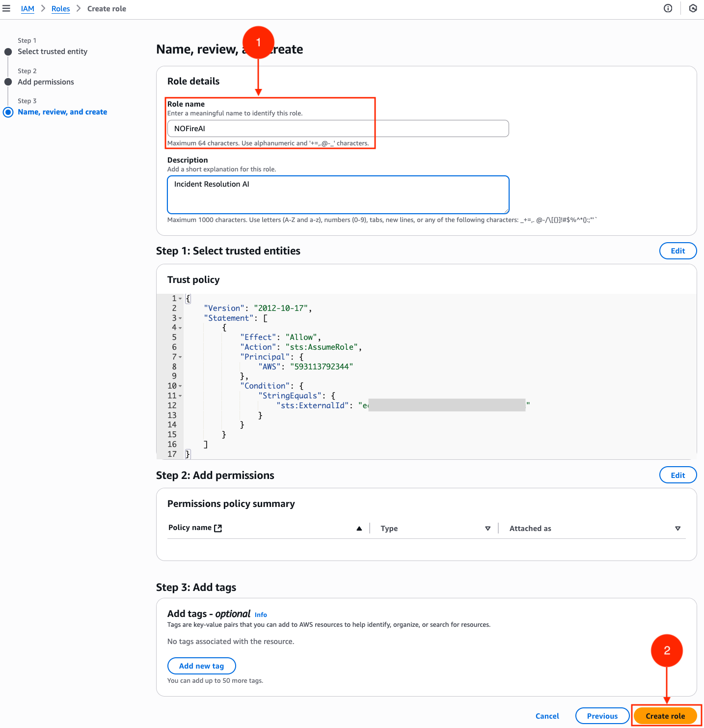Open the Attached as filter dropdown
This screenshot has width=704, height=728.
point(678,528)
